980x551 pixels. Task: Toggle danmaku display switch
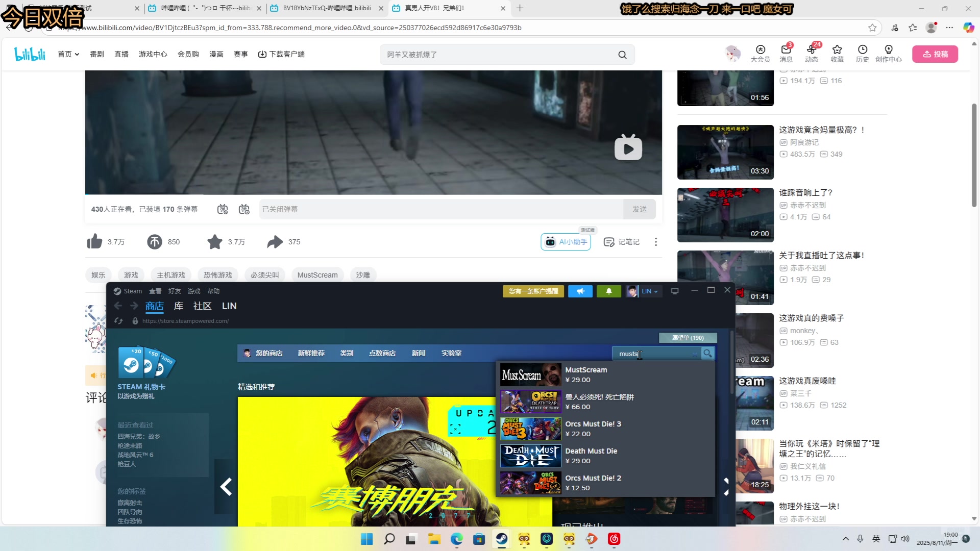point(223,209)
